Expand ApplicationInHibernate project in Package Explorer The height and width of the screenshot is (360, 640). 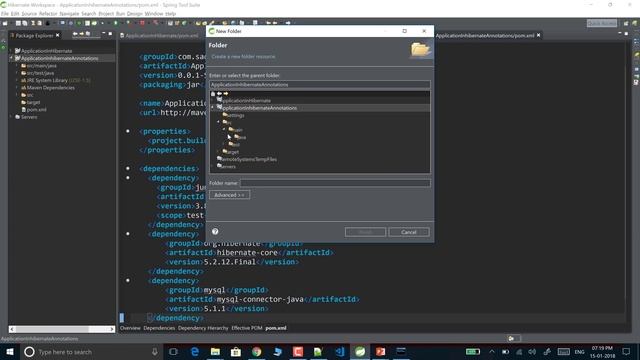point(11,51)
